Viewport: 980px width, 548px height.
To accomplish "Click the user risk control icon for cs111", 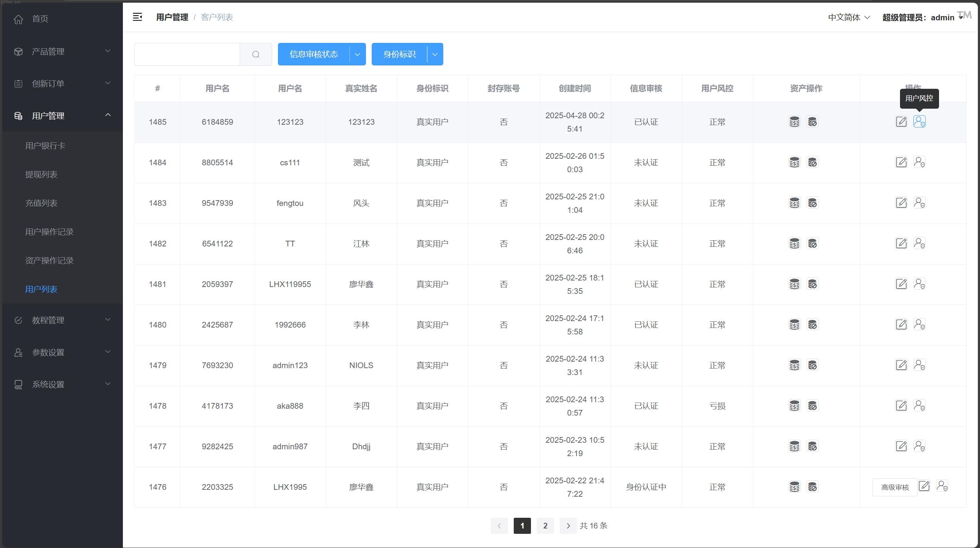I will coord(919,162).
